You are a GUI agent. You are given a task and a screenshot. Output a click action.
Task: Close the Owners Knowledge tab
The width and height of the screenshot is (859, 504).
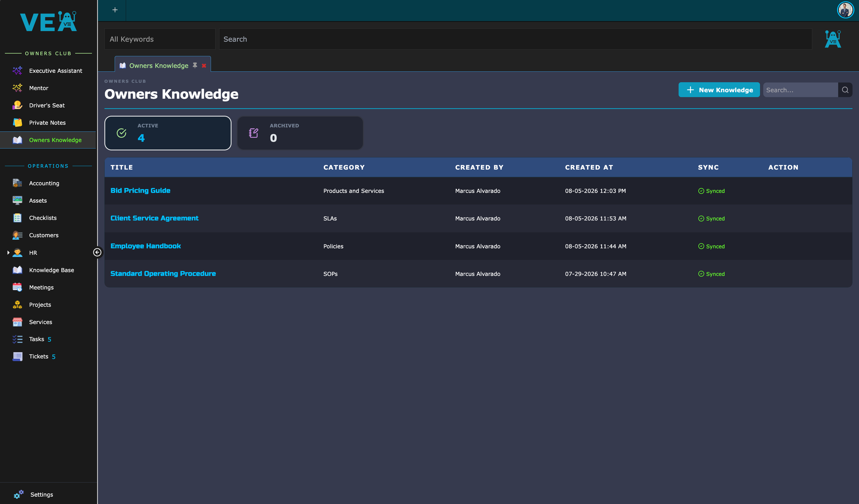204,65
